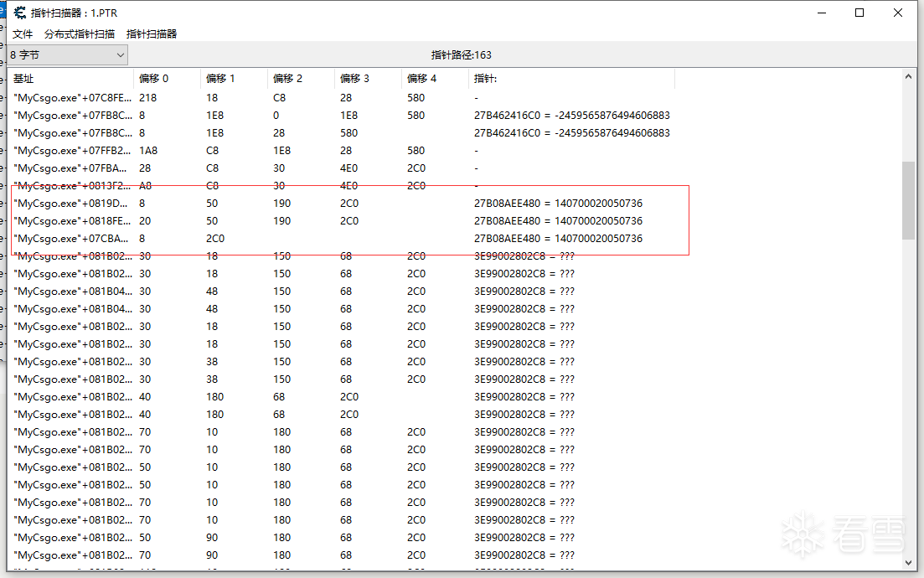Sort by the 偏移 0 column header
Image resolution: width=924 pixels, height=578 pixels.
pyautogui.click(x=167, y=79)
